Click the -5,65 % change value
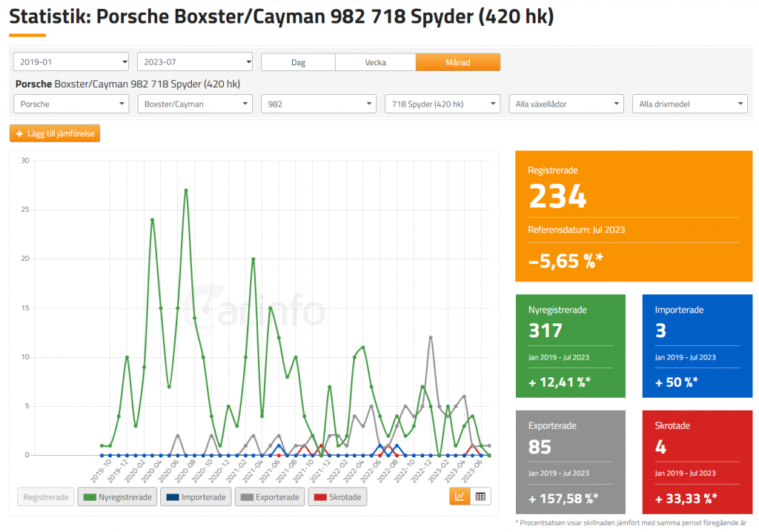This screenshot has height=532, width=759. [566, 262]
